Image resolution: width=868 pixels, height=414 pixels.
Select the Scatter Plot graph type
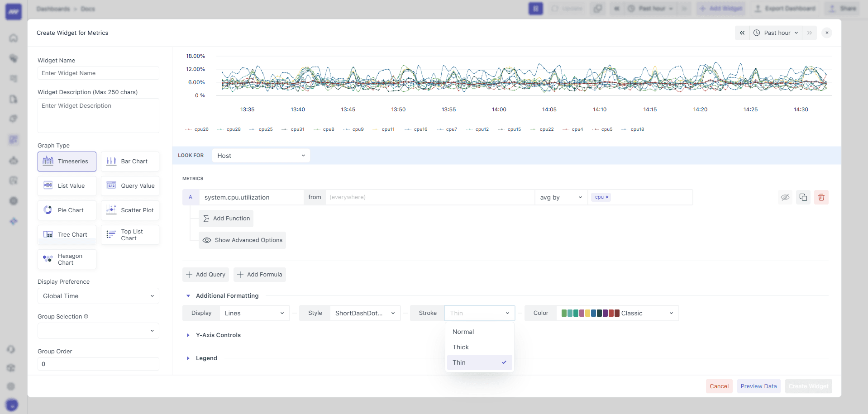click(130, 210)
